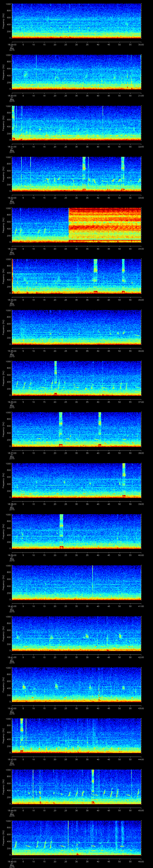Select the spectrogram panel beginning at 18:44:00

(x=77, y=787)
